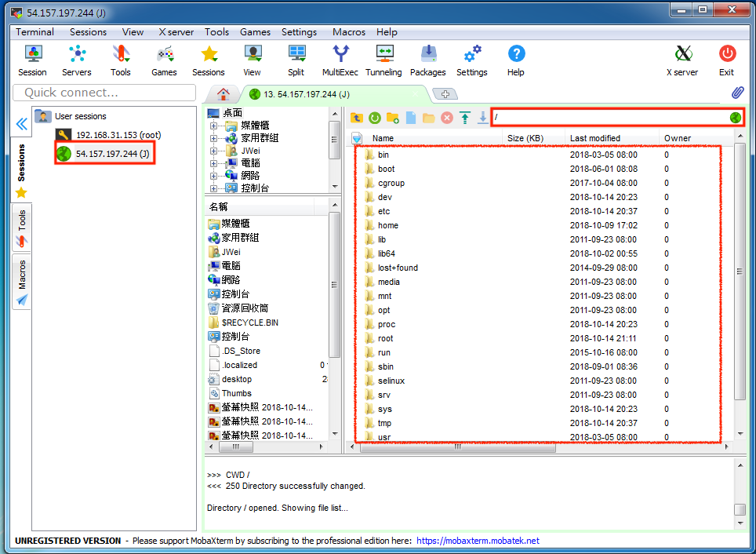The height and width of the screenshot is (554, 756).
Task: Expand the 電腦 tree node
Action: [213, 163]
